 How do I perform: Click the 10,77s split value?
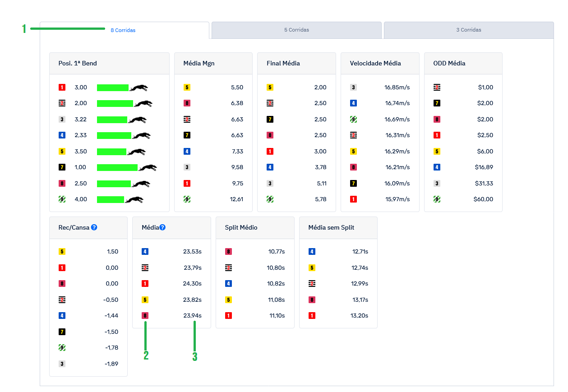pyautogui.click(x=276, y=252)
